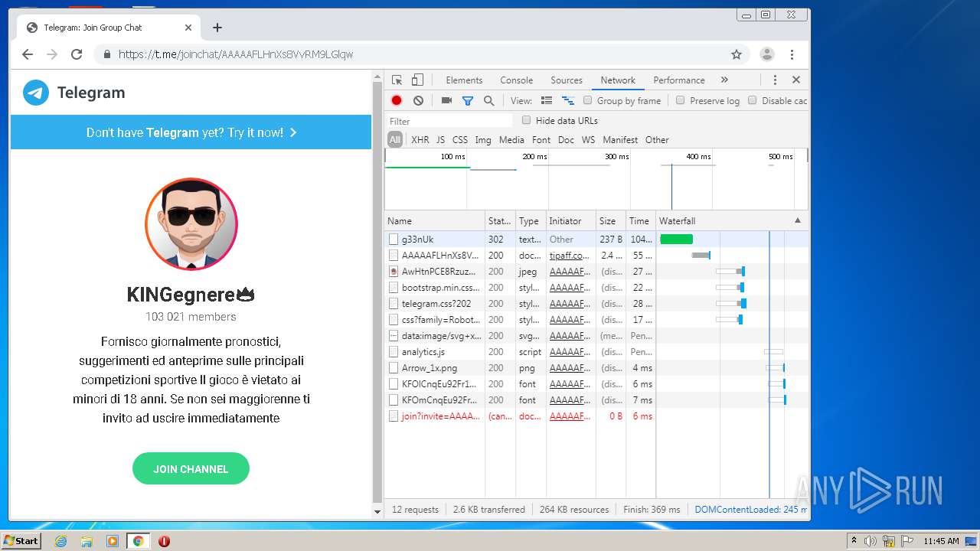Filter requests by XHR
The image size is (980, 551).
[x=420, y=140]
